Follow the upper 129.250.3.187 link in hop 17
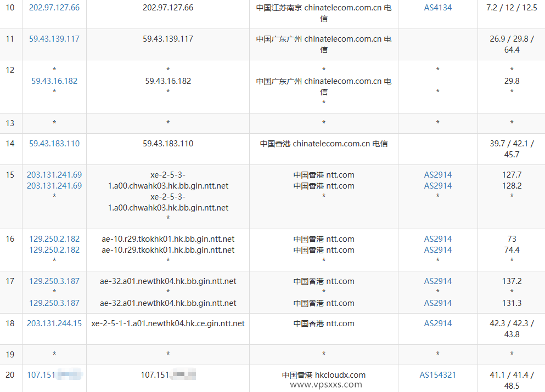Viewport: 545px width, 392px height. point(54,281)
